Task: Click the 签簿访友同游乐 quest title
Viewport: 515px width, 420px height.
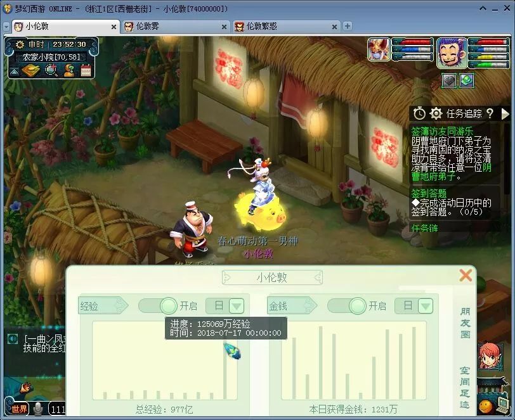Action: (442, 131)
